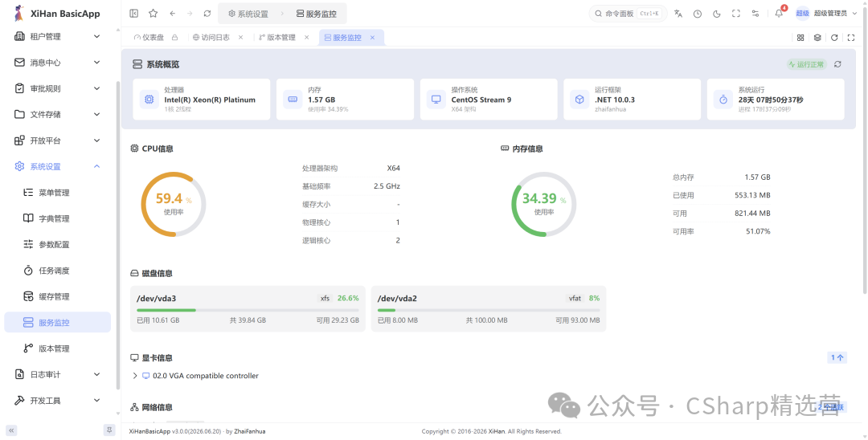Refresh page using the reload icon near breadcrumb
Screen dimensions: 868x440
[x=207, y=14]
